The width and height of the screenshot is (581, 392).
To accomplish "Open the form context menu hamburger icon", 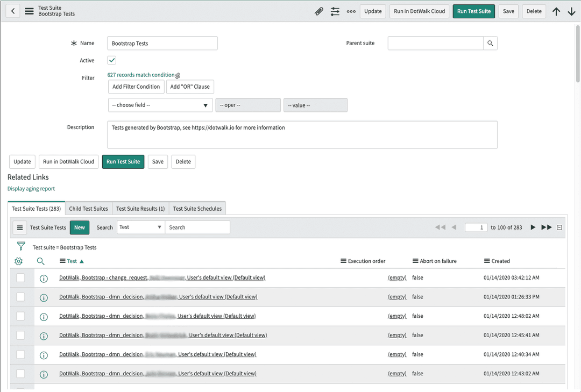I will tap(29, 11).
